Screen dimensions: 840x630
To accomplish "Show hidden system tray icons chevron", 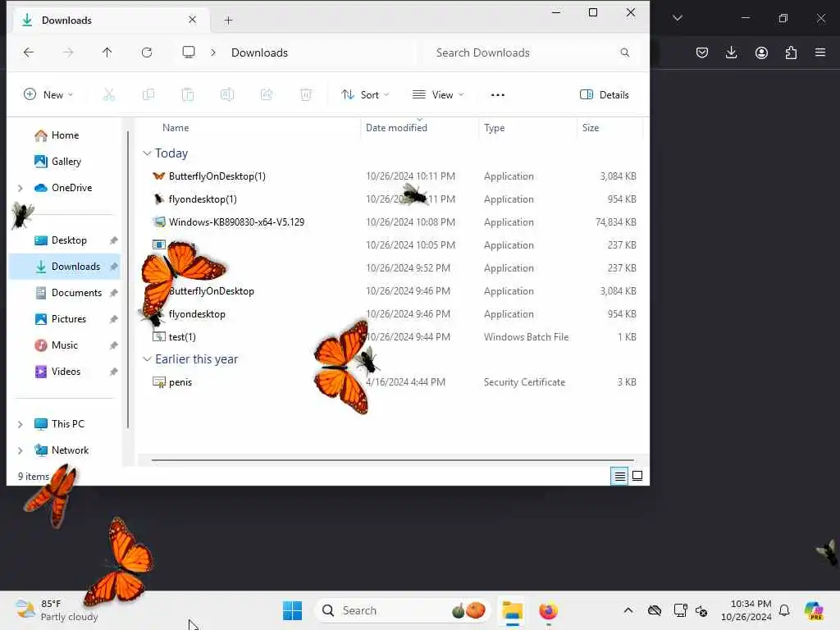I will (x=628, y=610).
